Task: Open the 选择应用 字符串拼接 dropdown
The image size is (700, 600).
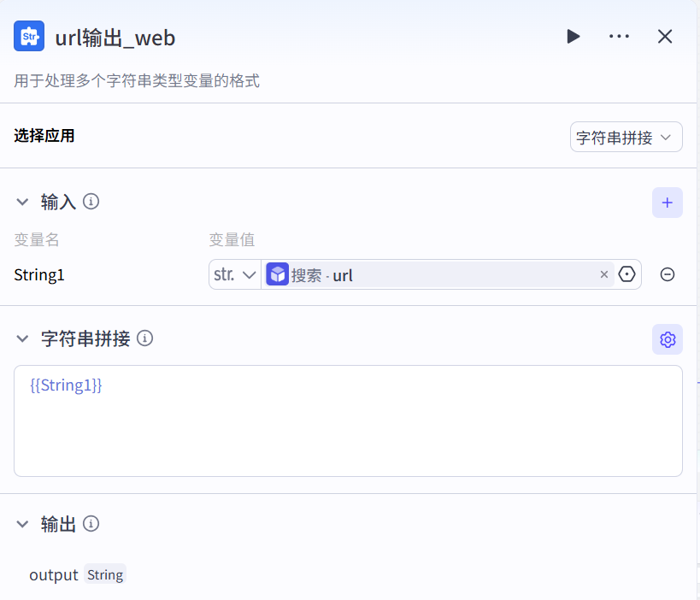Action: coord(626,137)
